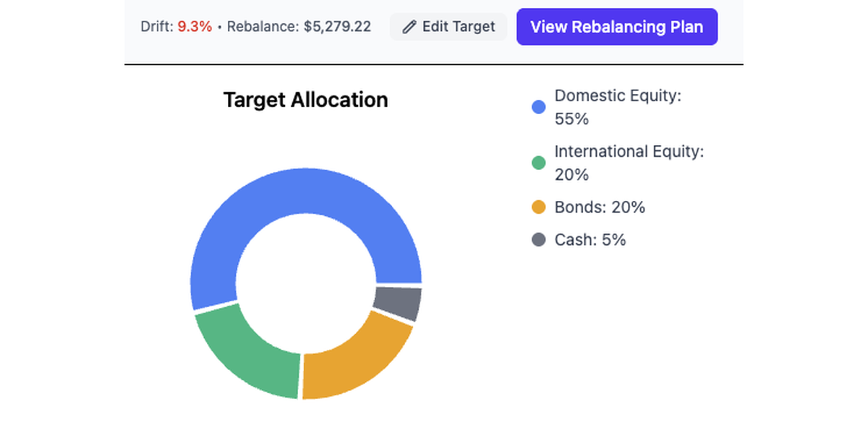The width and height of the screenshot is (868, 443).
Task: Expand the Rebalance amount for a breakdown
Action: (299, 26)
